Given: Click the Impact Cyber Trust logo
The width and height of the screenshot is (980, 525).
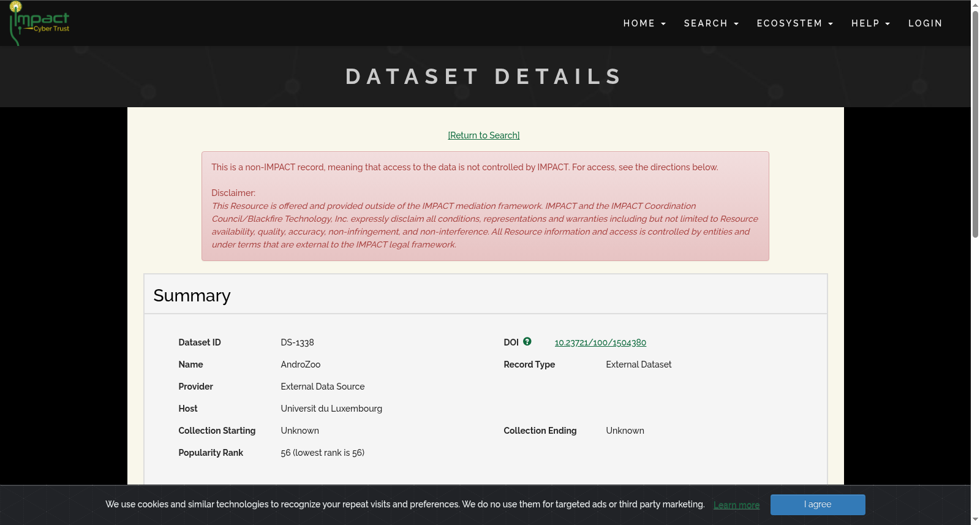Looking at the screenshot, I should 39,23.
